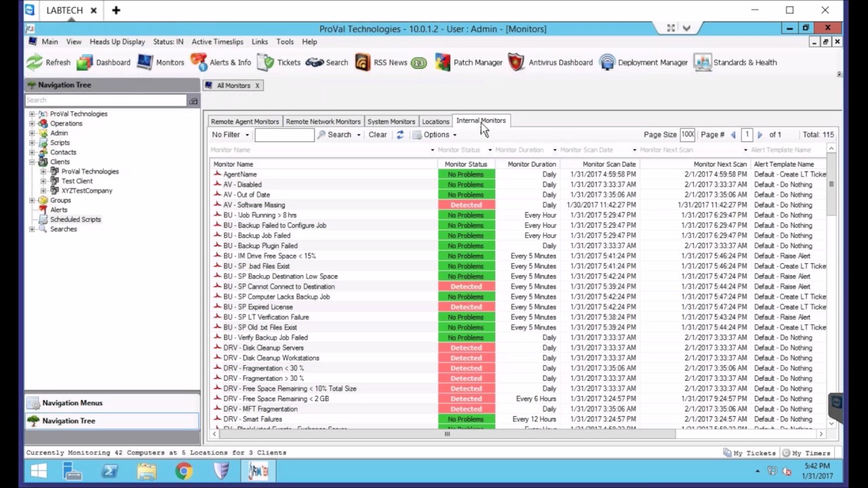Open the Options dropdown
This screenshot has height=488, width=868.
[435, 135]
